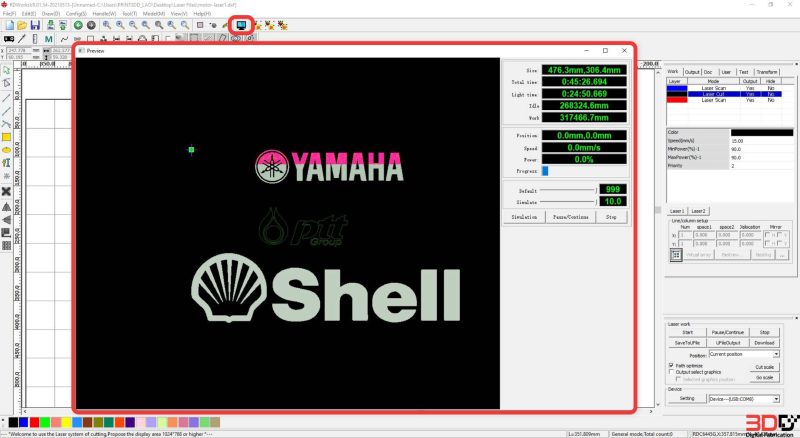Viewport: 800px width, 438px height.
Task: Click the device Setting button
Action: pos(687,399)
